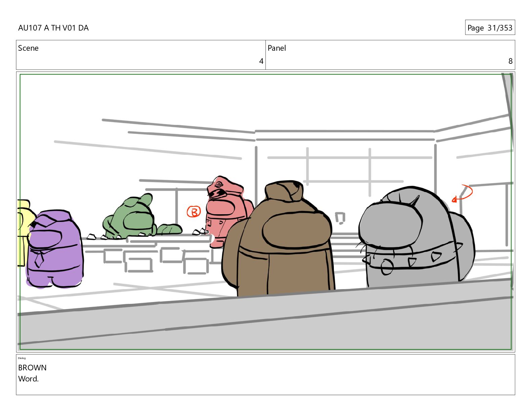Click the panel number 8
The image size is (532, 411).
(x=510, y=61)
